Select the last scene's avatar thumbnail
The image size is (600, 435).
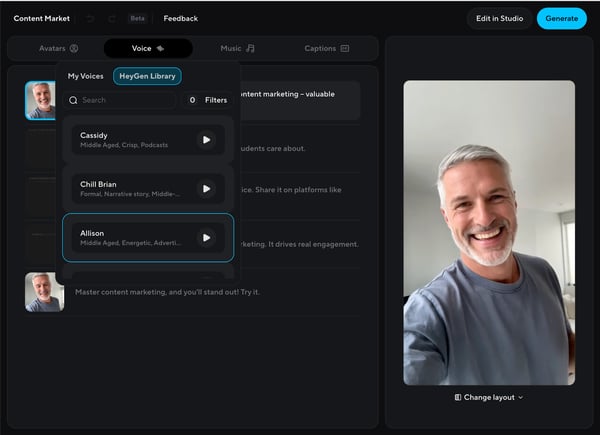click(x=44, y=292)
